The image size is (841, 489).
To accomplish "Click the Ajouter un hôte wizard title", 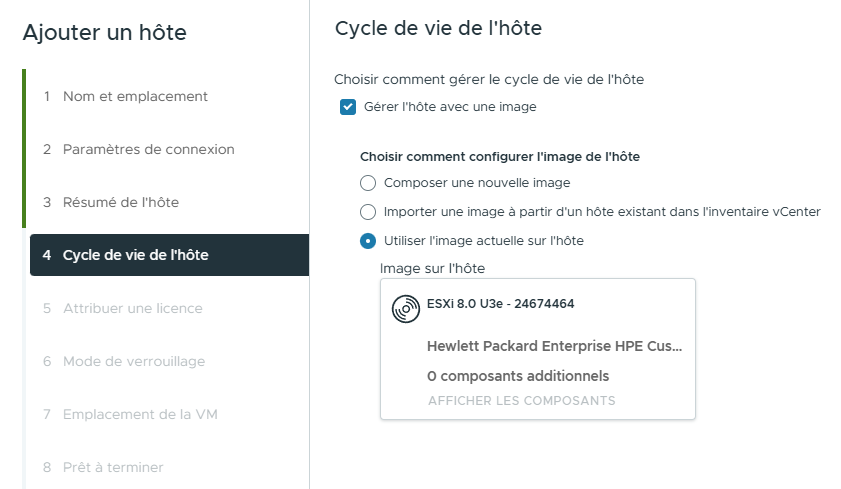I will tap(104, 33).
